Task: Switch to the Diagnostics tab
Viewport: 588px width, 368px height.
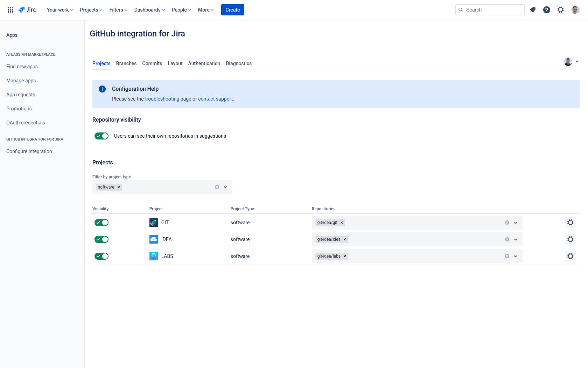Action: point(239,63)
